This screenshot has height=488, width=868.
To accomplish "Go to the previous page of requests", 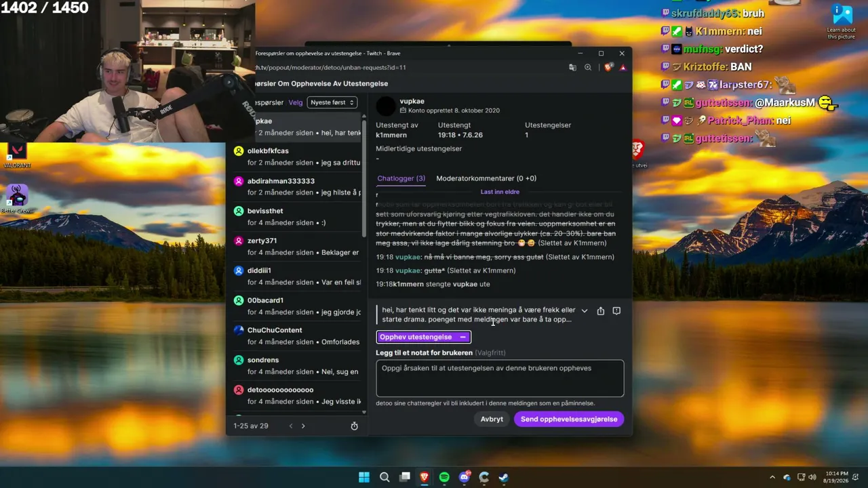I will (x=291, y=426).
